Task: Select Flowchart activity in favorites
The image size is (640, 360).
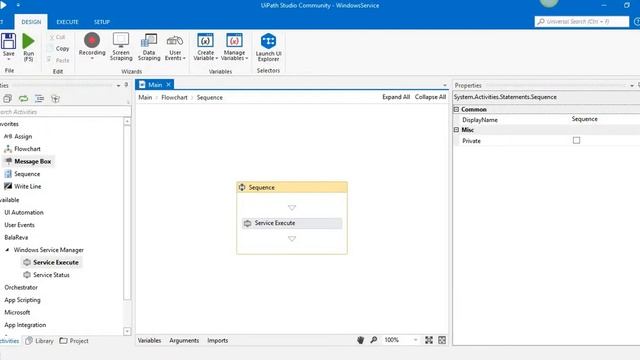Action: [22, 149]
